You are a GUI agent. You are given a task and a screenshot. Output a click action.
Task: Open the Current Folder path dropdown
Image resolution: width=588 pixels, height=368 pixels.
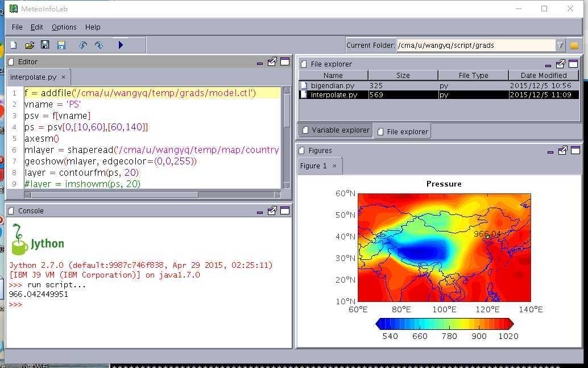pos(560,46)
